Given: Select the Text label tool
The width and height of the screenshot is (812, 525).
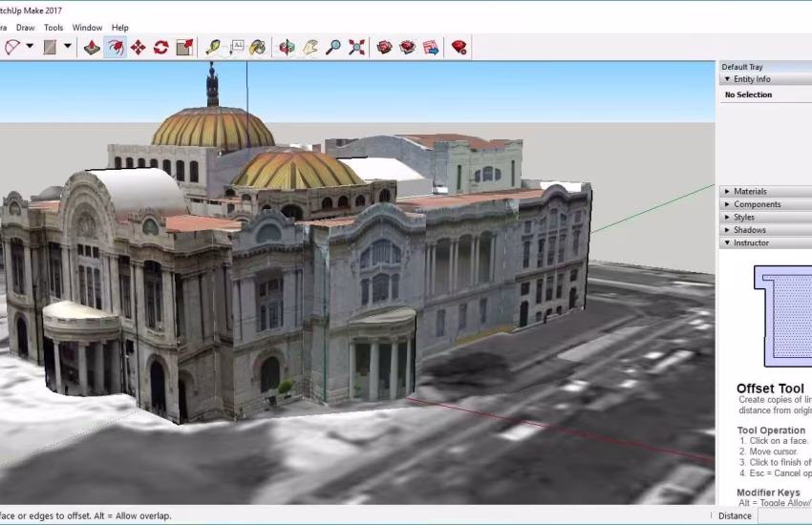Looking at the screenshot, I should click(236, 48).
